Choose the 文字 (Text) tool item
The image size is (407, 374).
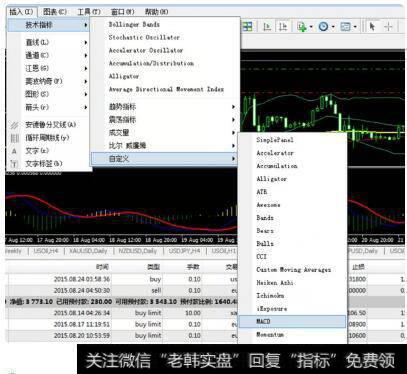[x=49, y=151]
